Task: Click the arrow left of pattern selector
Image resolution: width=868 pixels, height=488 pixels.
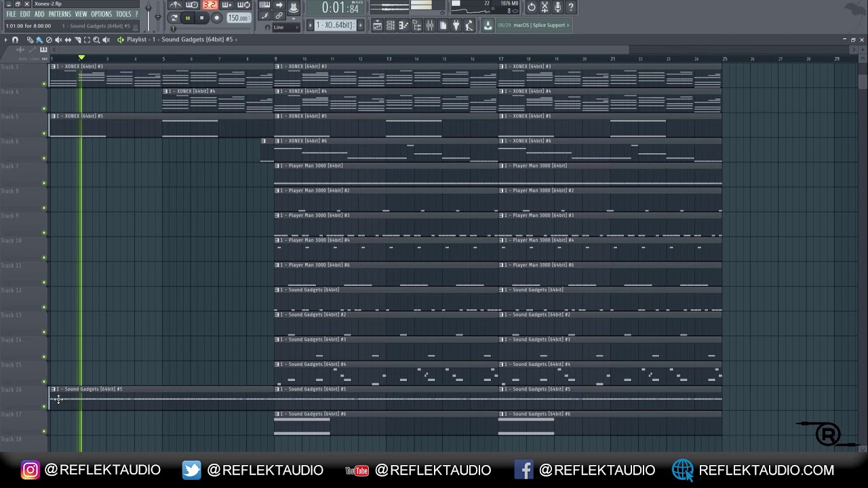Action: coord(310,25)
